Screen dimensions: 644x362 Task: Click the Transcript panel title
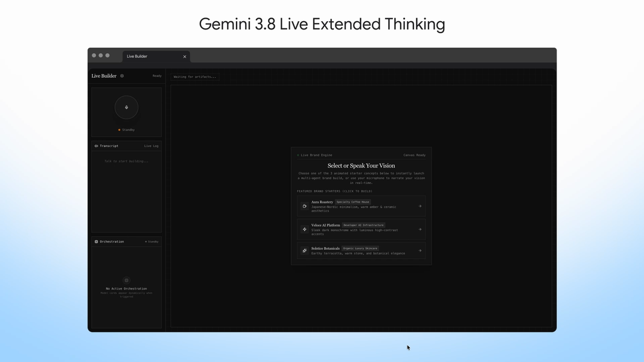tap(109, 146)
